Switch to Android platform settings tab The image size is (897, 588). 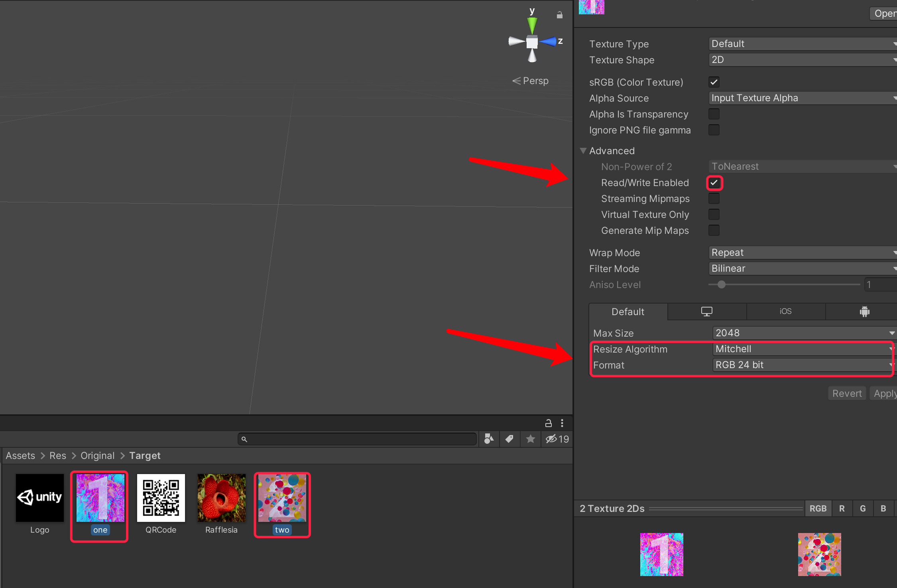pos(864,312)
